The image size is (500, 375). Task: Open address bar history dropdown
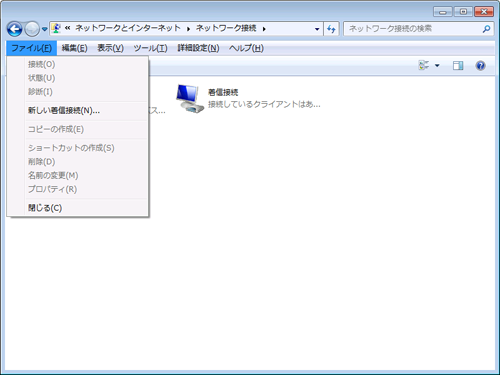pos(317,29)
